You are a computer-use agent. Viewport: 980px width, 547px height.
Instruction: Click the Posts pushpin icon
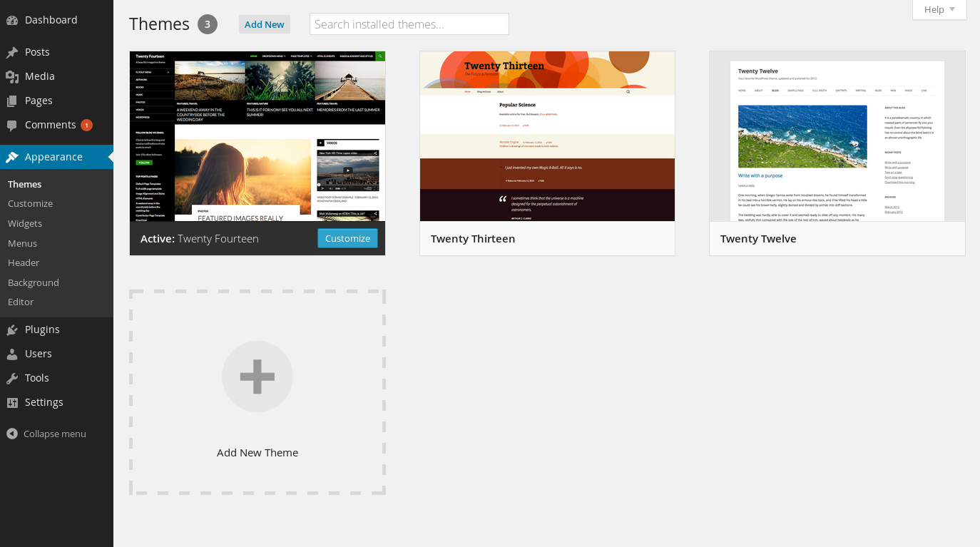click(x=12, y=52)
